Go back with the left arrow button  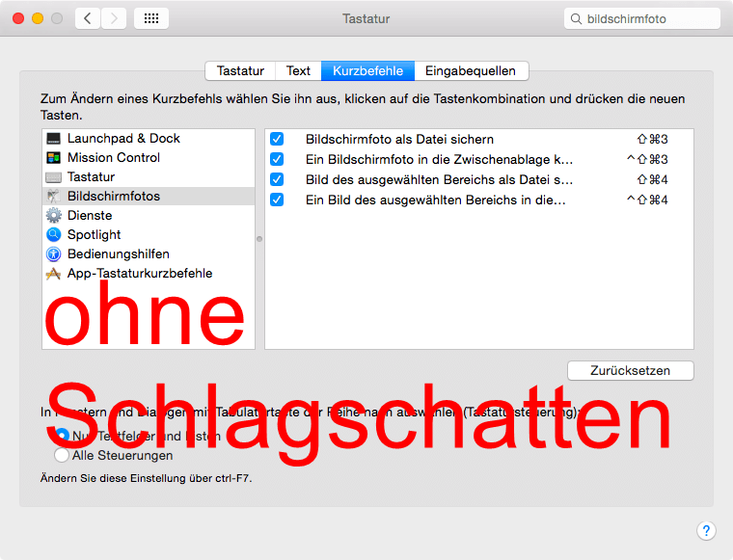click(x=88, y=18)
